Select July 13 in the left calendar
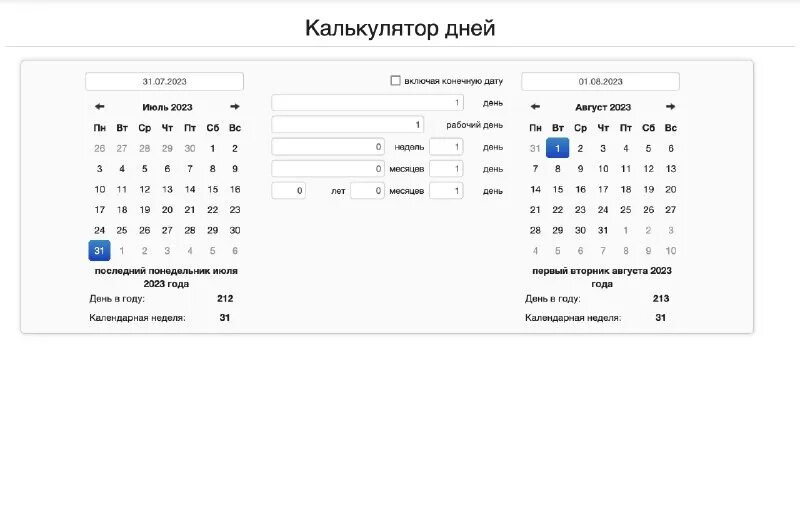Image resolution: width=800 pixels, height=509 pixels. pos(167,189)
